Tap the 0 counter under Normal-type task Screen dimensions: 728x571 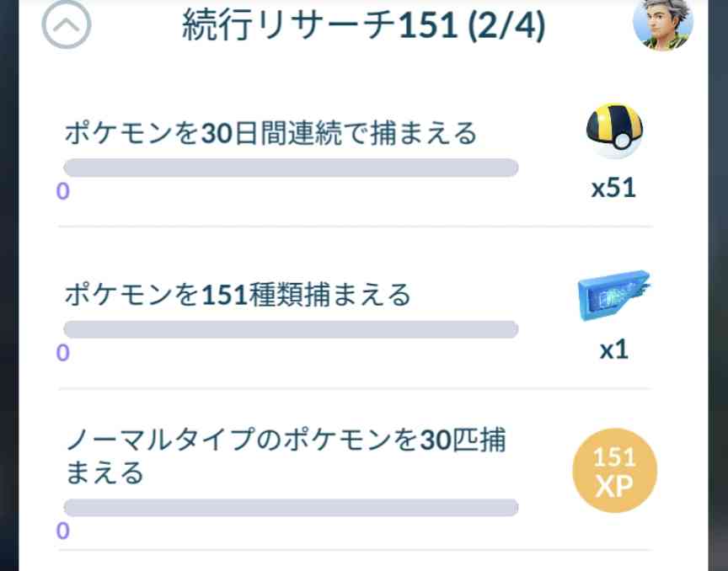62,531
